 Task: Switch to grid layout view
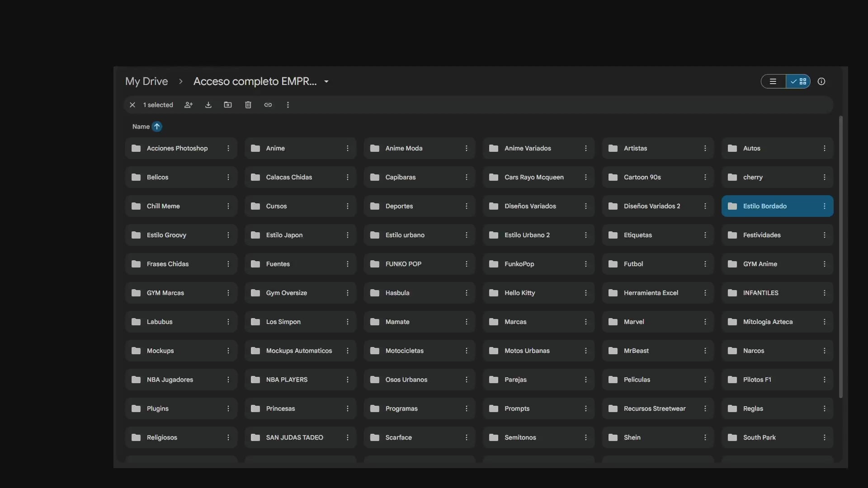tap(798, 81)
